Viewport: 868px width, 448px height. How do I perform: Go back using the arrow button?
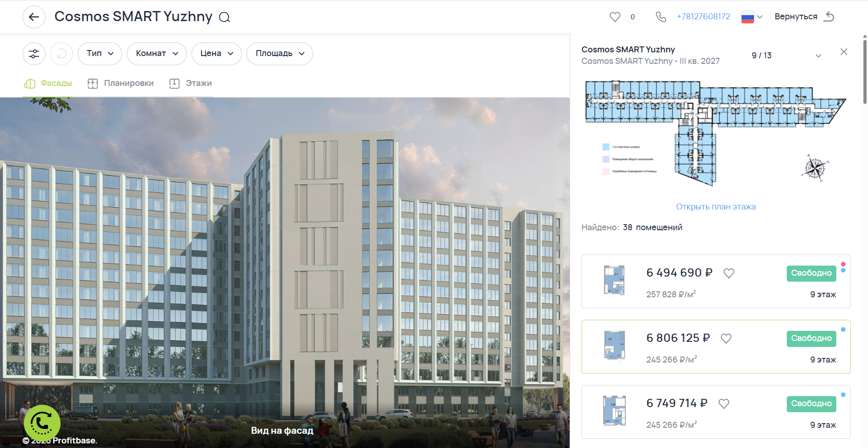(x=34, y=17)
